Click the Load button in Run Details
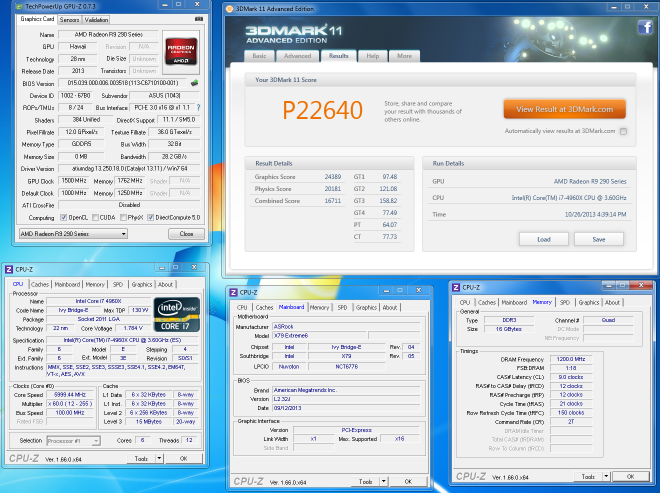This screenshot has width=660, height=493. pyautogui.click(x=544, y=239)
